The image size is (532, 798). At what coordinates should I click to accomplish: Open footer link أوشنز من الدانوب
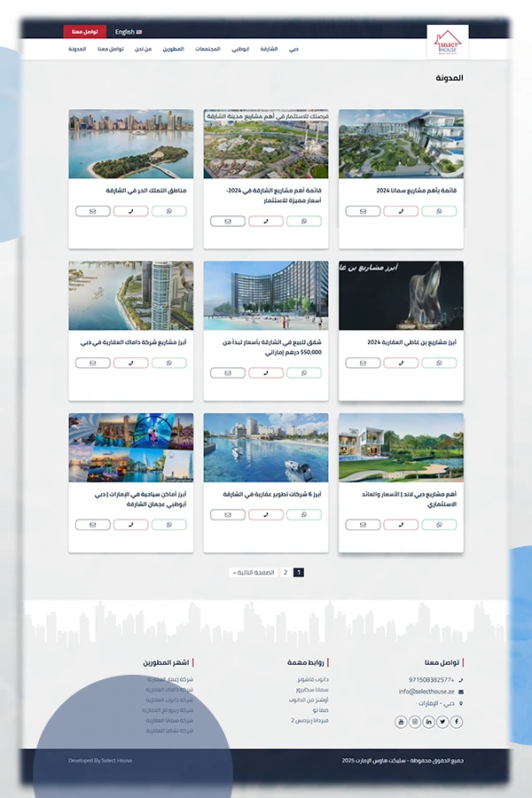click(x=309, y=700)
